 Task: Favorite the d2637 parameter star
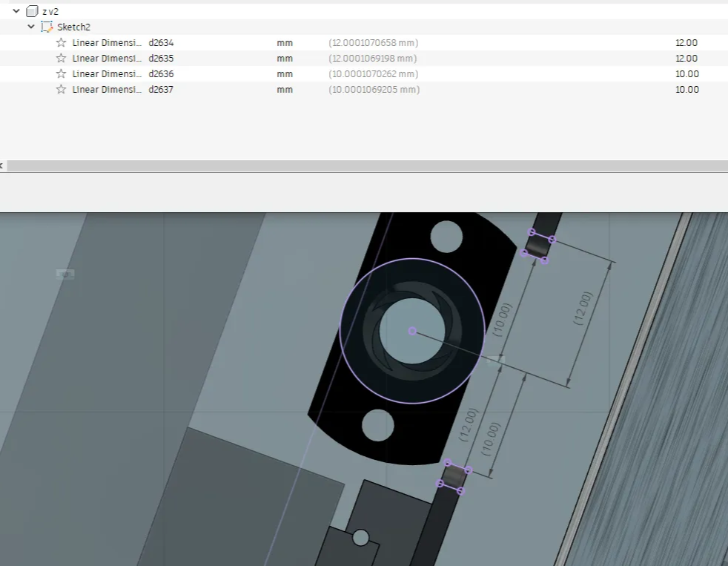(61, 89)
